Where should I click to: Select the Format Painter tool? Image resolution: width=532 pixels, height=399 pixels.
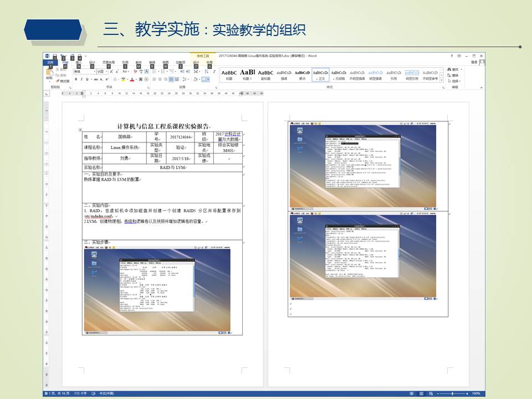[x=63, y=81]
